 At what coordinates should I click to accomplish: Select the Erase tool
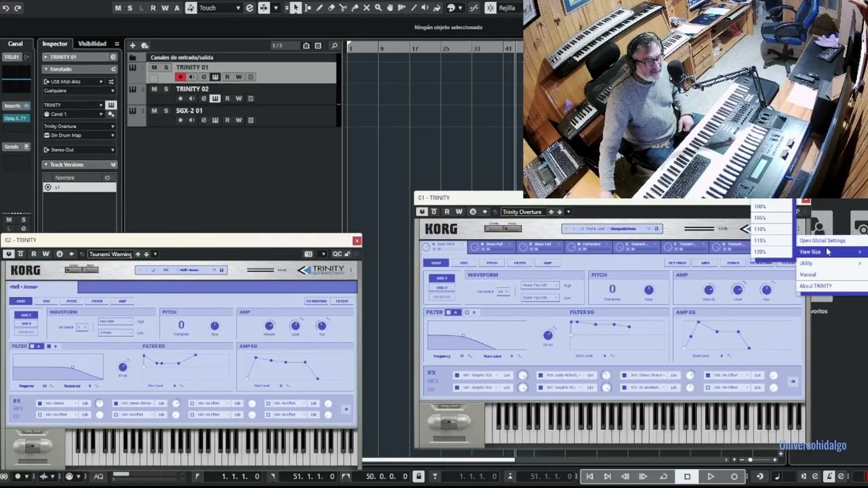pos(331,7)
